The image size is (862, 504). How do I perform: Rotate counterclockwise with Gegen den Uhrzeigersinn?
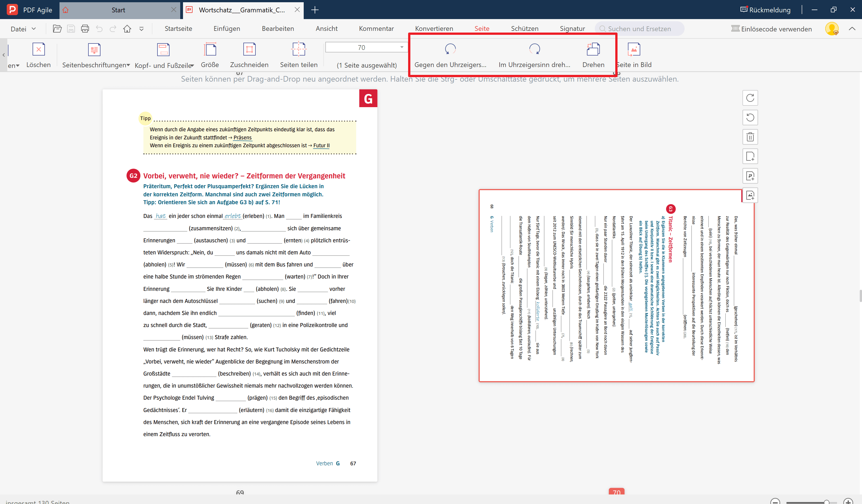[450, 55]
